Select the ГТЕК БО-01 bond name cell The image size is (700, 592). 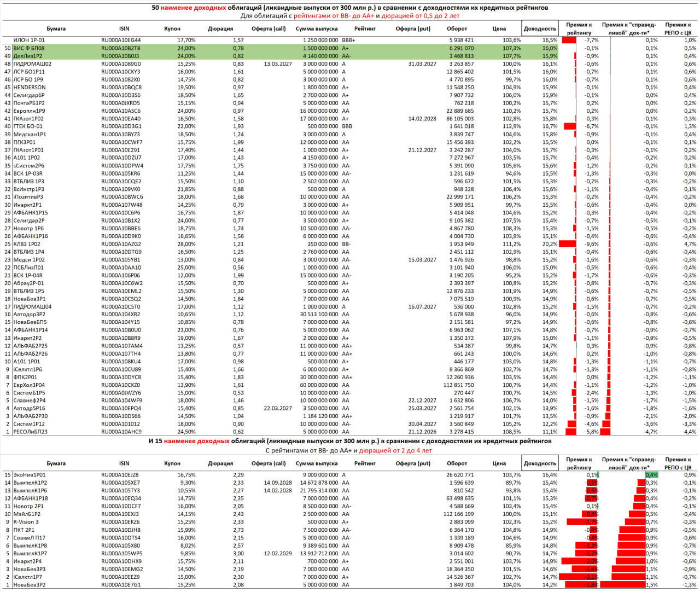pyautogui.click(x=28, y=126)
